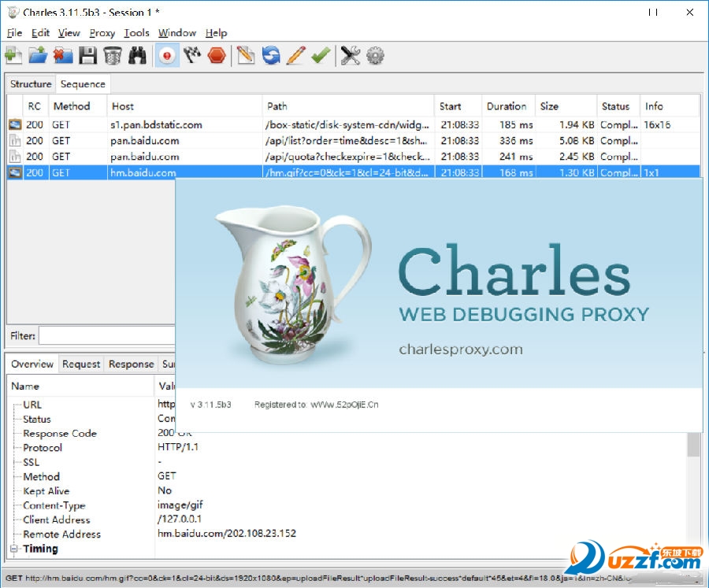The height and width of the screenshot is (588, 709).
Task: Open the Response tab
Action: [x=131, y=364]
